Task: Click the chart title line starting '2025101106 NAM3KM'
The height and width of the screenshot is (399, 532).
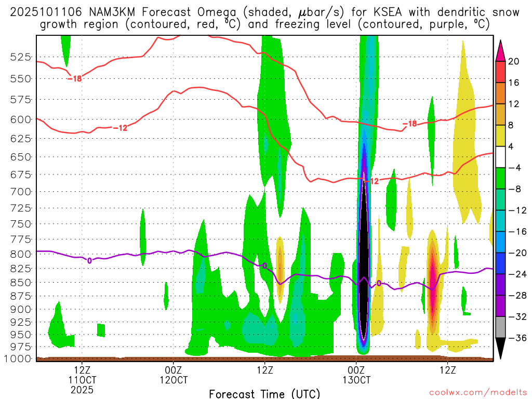Action: point(264,12)
